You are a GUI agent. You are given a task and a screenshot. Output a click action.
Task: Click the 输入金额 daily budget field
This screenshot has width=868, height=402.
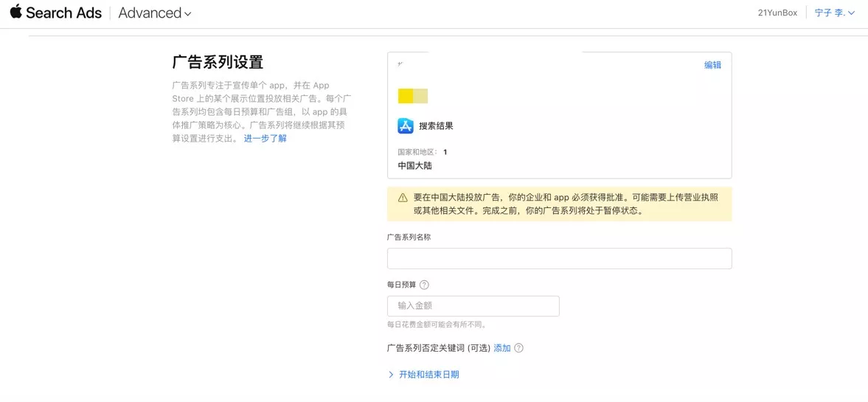[473, 306]
